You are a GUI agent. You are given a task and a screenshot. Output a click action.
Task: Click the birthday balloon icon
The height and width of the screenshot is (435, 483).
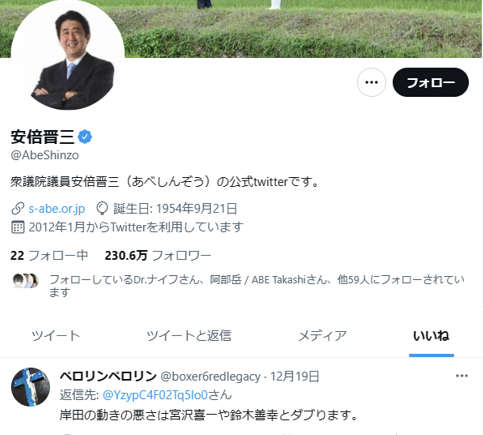click(102, 209)
